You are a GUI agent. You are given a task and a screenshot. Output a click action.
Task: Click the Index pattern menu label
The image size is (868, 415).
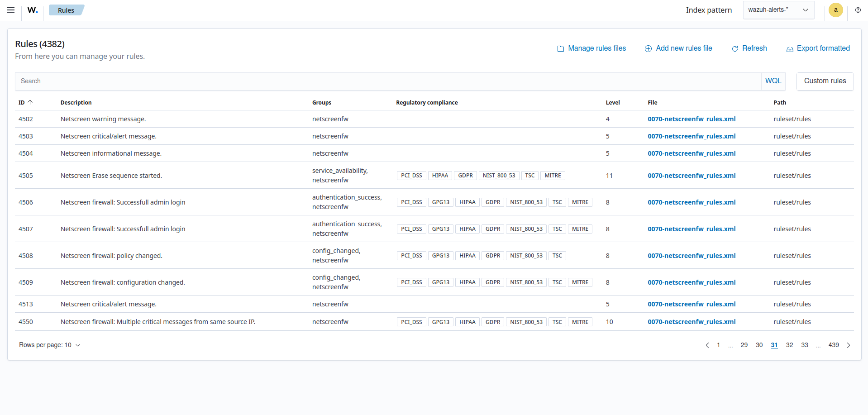[x=709, y=10]
